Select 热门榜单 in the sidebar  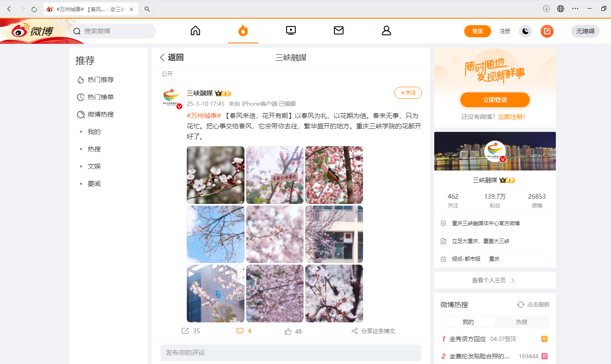coord(100,97)
